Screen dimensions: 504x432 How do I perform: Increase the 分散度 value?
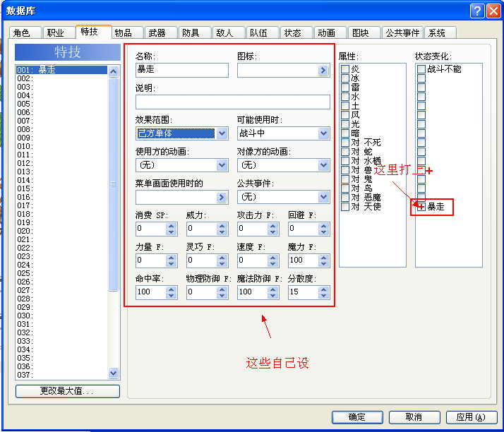(324, 289)
